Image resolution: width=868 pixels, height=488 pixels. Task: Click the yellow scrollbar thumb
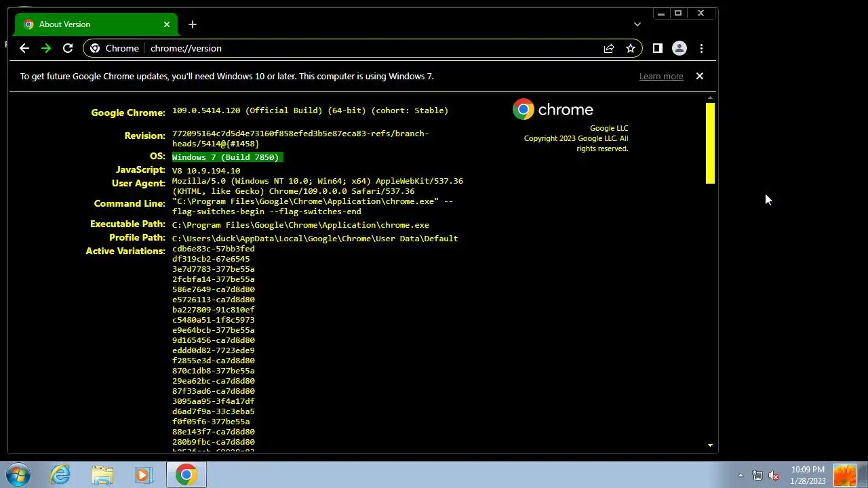[x=710, y=143]
